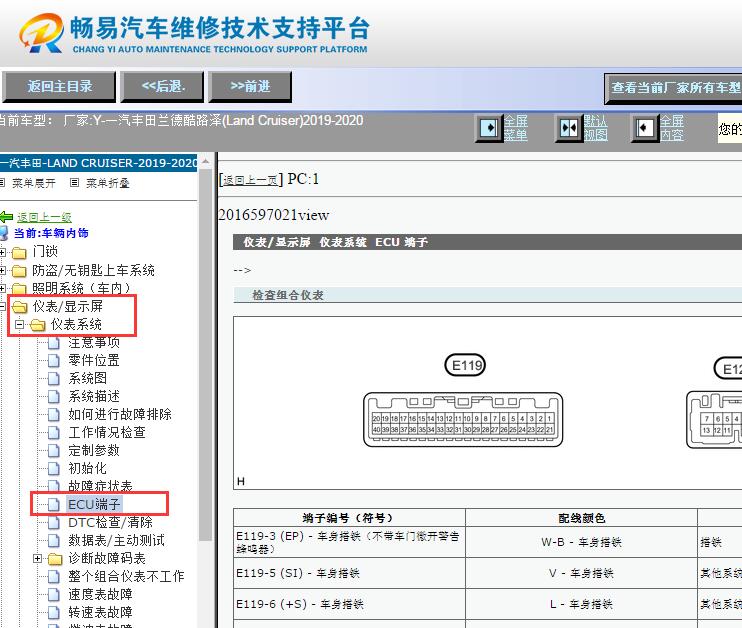Click the 菜单展开 icon
The image size is (742, 628).
click(2, 183)
